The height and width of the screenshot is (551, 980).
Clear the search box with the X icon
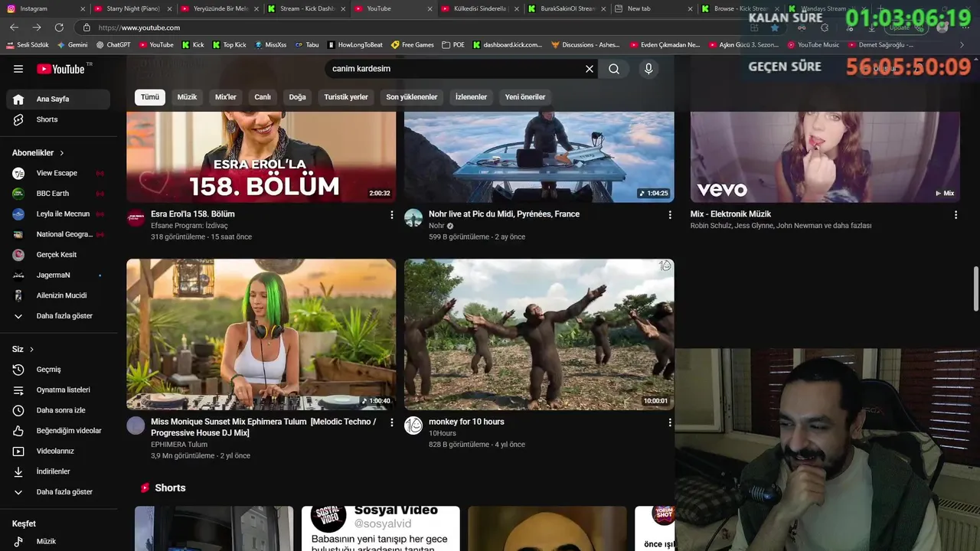point(590,69)
